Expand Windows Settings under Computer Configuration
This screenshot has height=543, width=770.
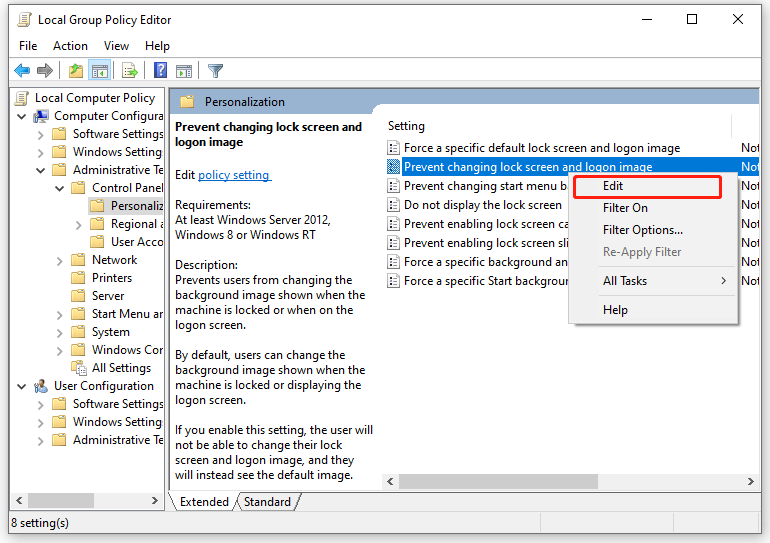[41, 153]
